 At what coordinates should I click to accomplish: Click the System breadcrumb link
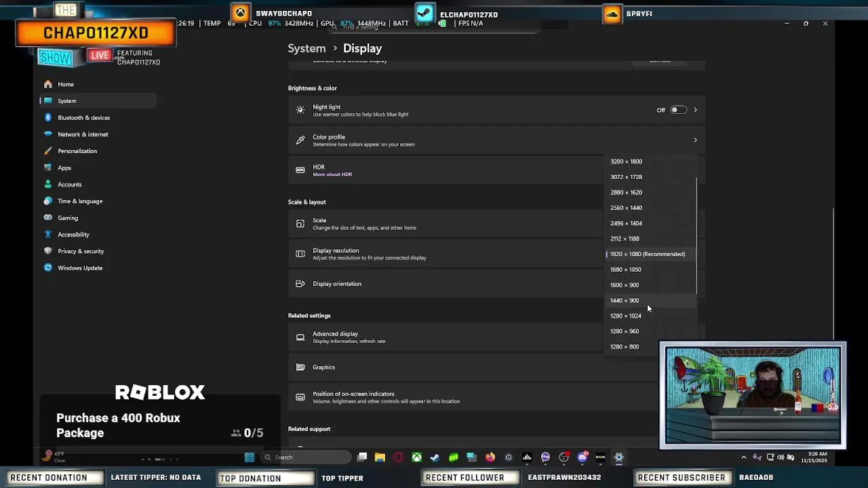point(307,48)
